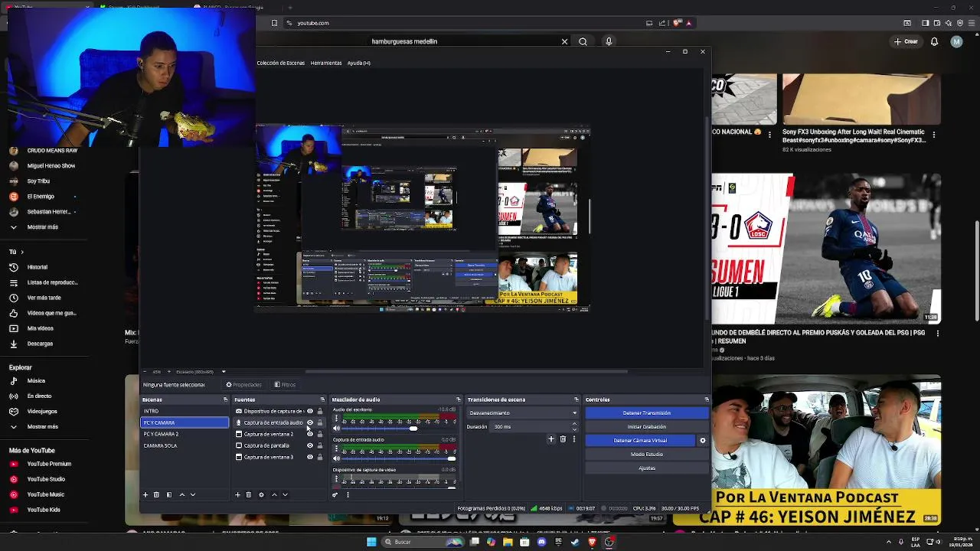
Task: Click Detener Cámara Virtual button
Action: click(640, 440)
